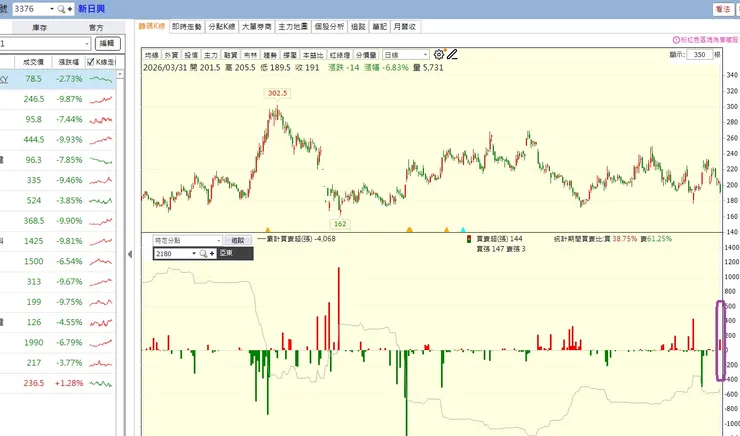Click the watchlist scrollbar up arrow
Screen dimensions: 740x436
tap(120, 74)
